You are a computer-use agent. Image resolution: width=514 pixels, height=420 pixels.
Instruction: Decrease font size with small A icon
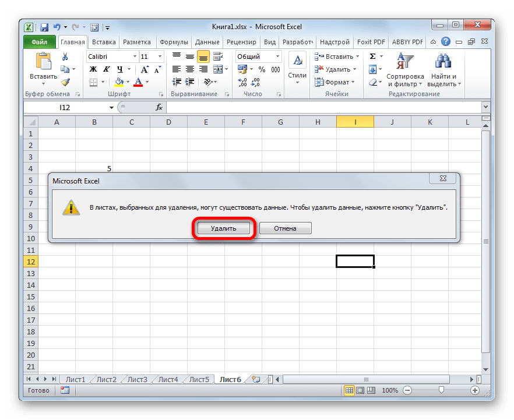point(158,69)
